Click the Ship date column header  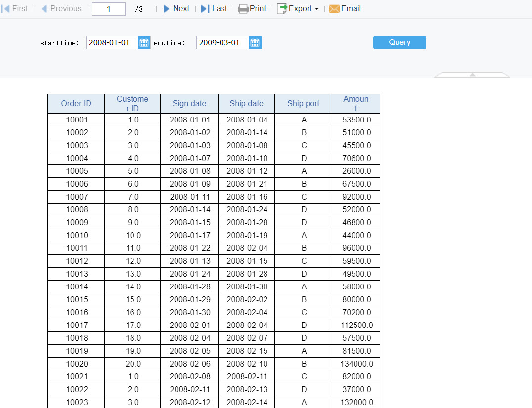point(247,104)
